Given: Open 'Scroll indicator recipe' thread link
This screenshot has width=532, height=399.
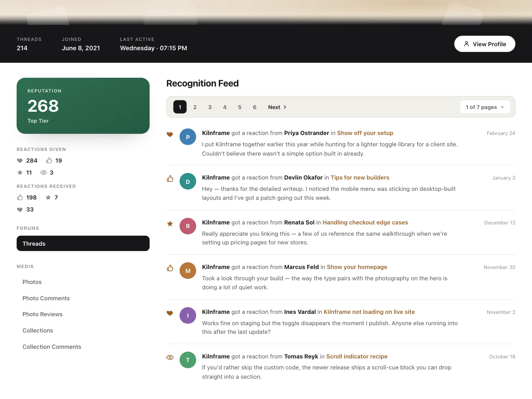Looking at the screenshot, I should (x=357, y=356).
